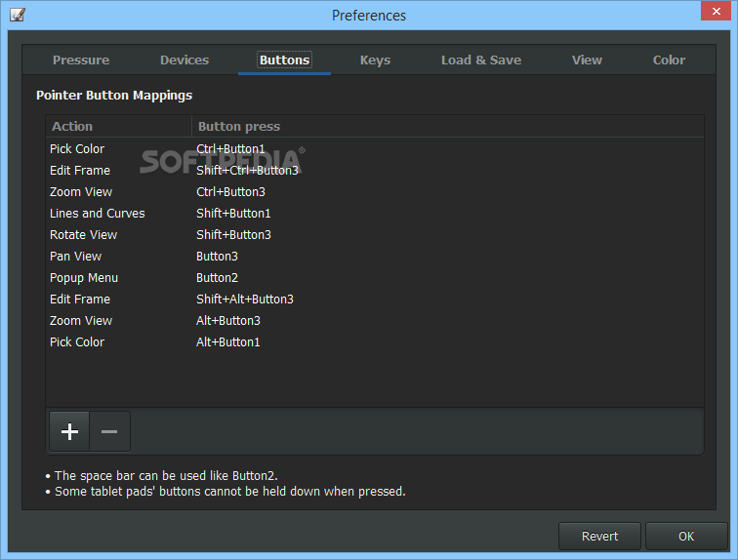Viewport: 738px width, 560px height.
Task: Close the Preferences window
Action: click(x=716, y=12)
